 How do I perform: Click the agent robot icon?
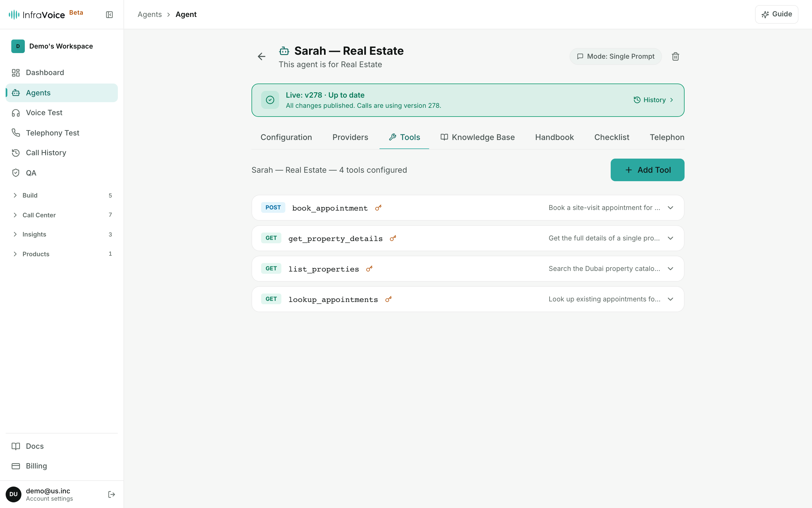284,51
